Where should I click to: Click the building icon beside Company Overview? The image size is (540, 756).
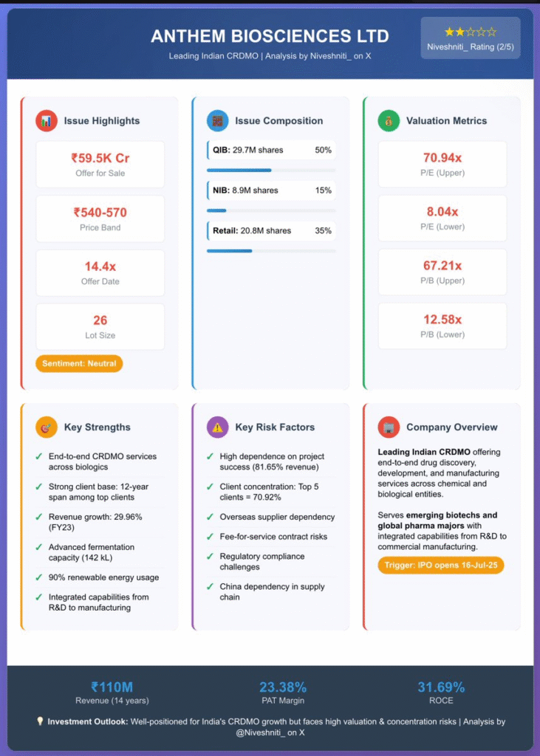point(389,427)
